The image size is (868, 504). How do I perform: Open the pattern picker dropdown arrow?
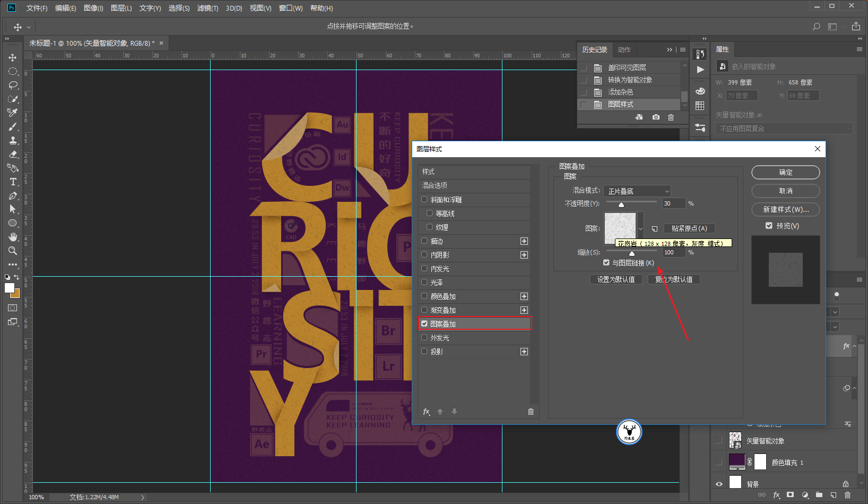click(640, 228)
